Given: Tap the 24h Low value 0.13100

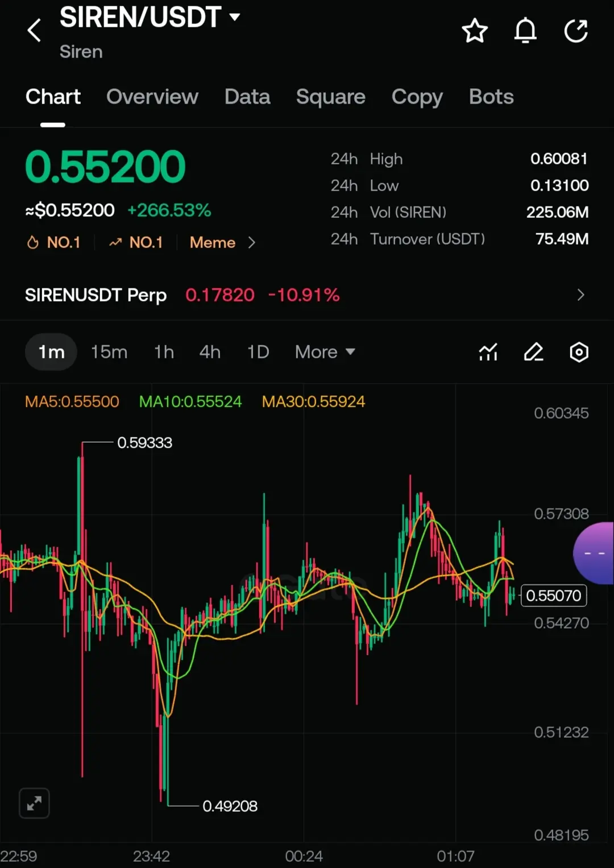Looking at the screenshot, I should (x=559, y=185).
